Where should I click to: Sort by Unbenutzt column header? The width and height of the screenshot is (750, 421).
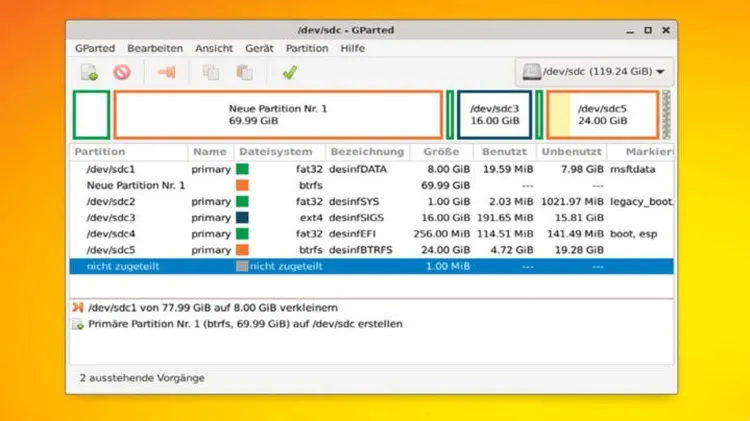click(x=572, y=152)
